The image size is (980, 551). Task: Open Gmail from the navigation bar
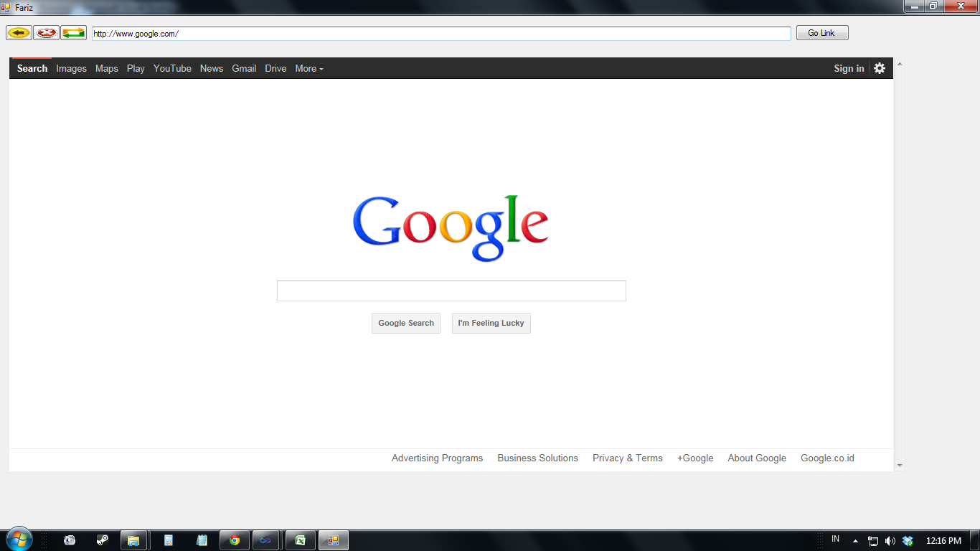(244, 68)
